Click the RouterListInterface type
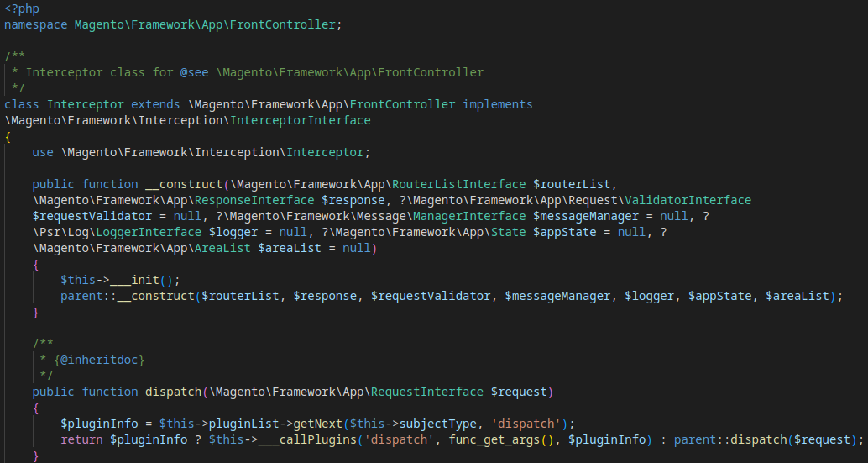This screenshot has height=463, width=868. [x=459, y=184]
